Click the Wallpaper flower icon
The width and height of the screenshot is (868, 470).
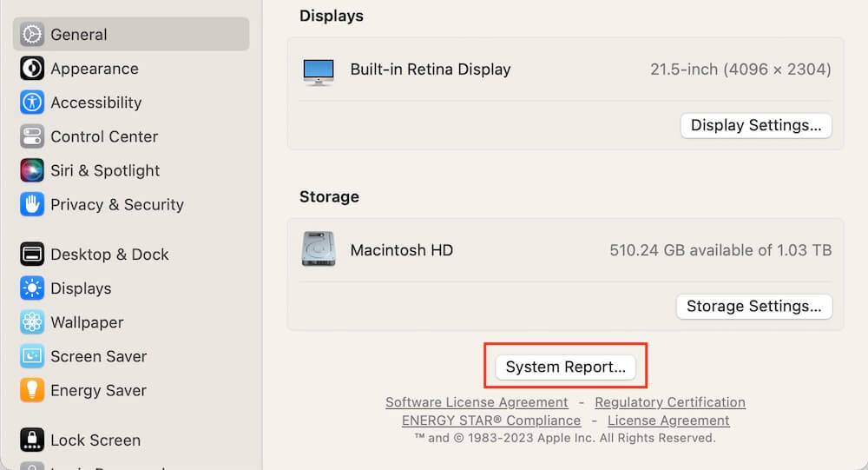[32, 322]
